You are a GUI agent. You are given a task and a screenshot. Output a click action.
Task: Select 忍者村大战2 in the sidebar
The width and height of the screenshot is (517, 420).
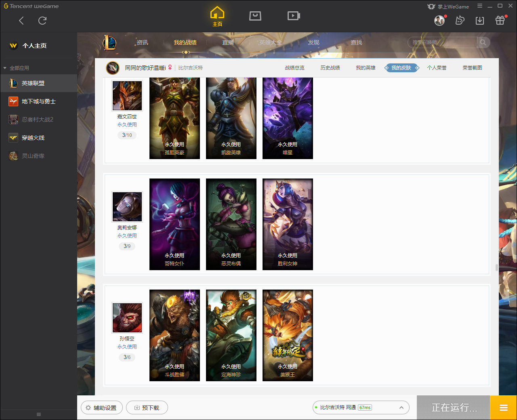click(x=38, y=120)
